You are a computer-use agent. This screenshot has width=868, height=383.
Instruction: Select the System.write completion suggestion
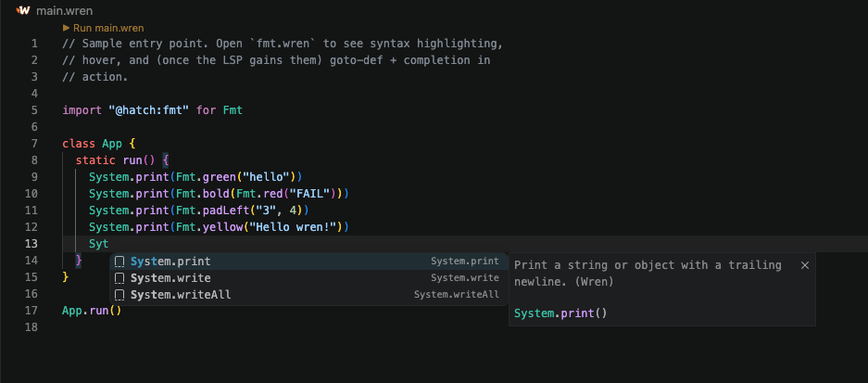pos(308,278)
